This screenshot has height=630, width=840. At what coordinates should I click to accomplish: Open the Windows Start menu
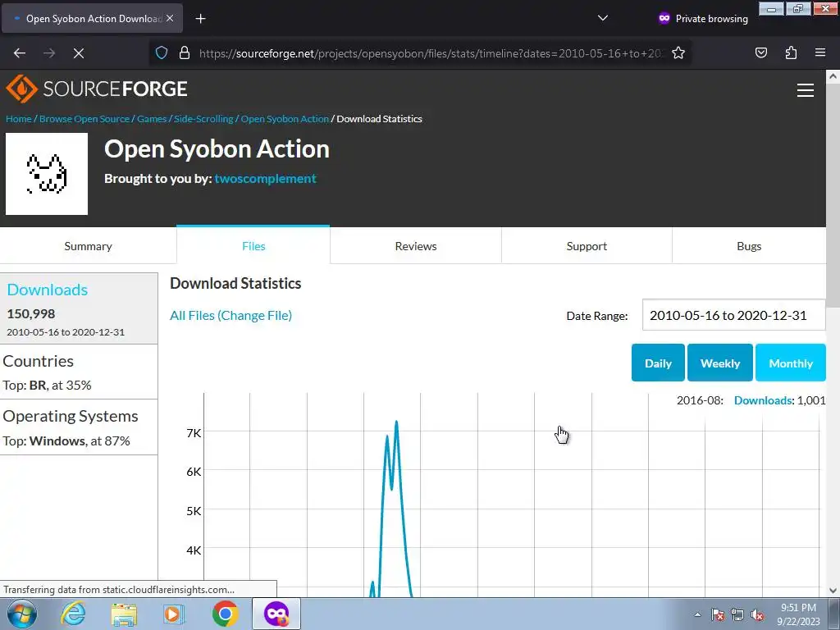tap(22, 614)
